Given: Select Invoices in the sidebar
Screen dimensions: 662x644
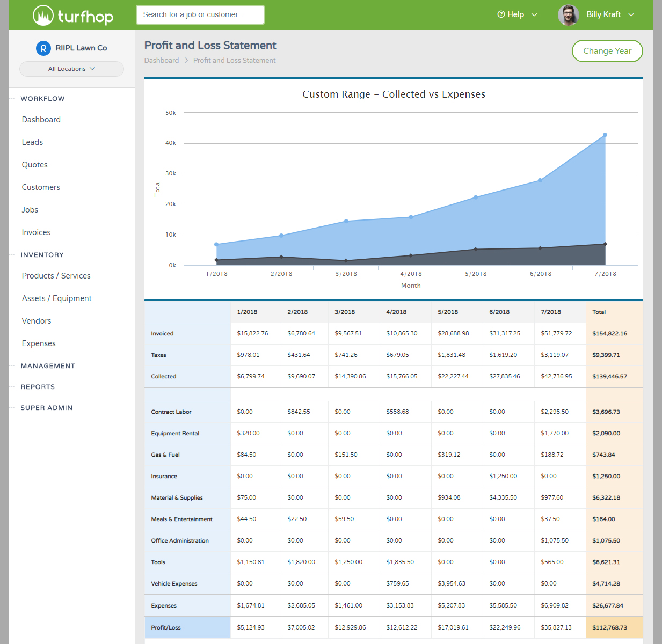Looking at the screenshot, I should click(x=36, y=232).
